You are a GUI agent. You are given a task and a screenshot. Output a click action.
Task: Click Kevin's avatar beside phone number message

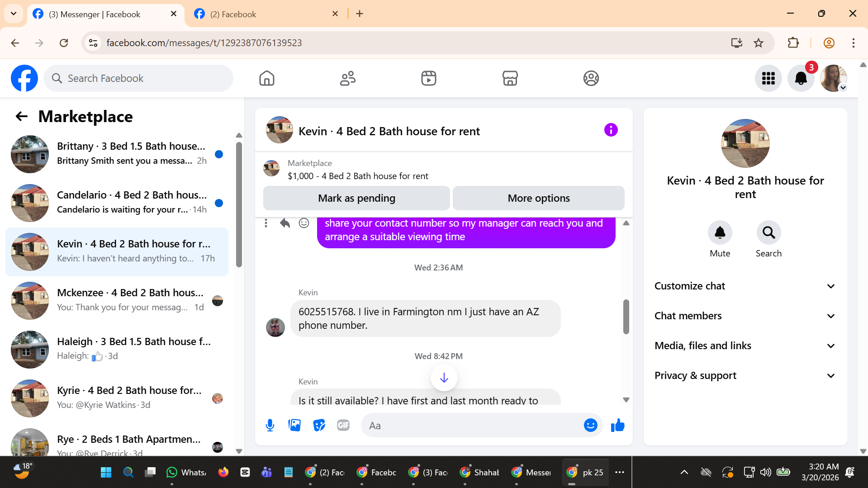[275, 327]
